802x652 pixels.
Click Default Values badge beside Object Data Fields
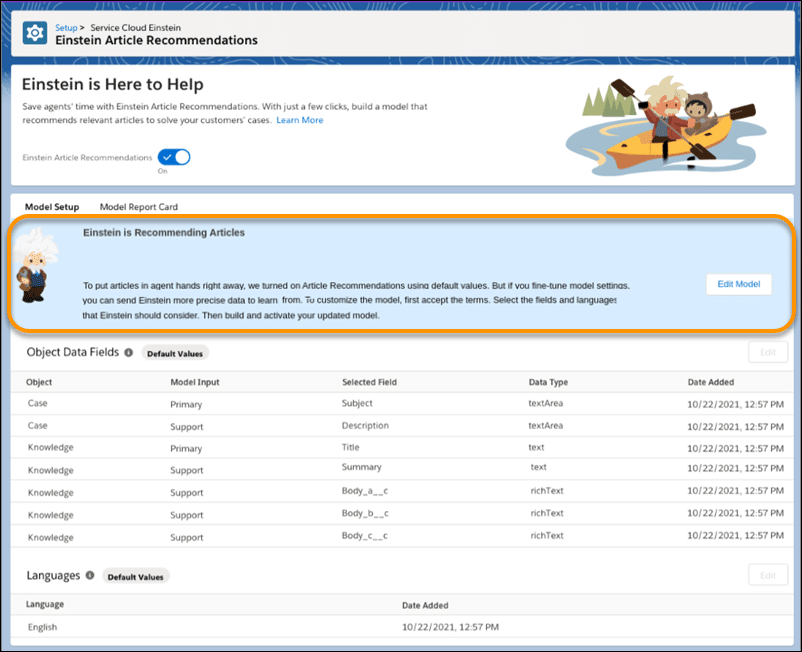[x=175, y=353]
